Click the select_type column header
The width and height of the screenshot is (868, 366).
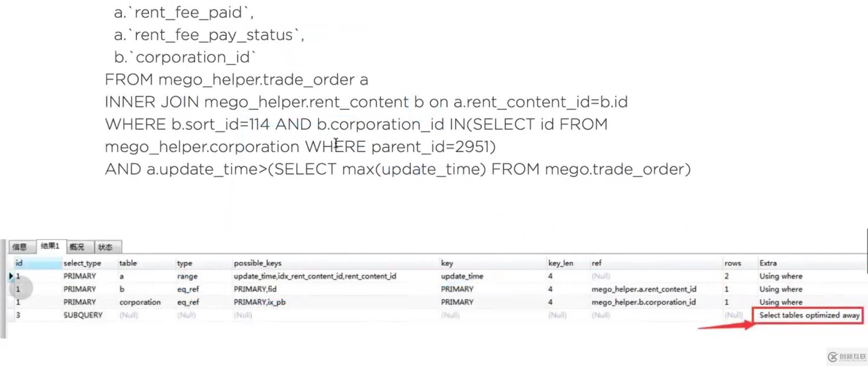(x=82, y=263)
